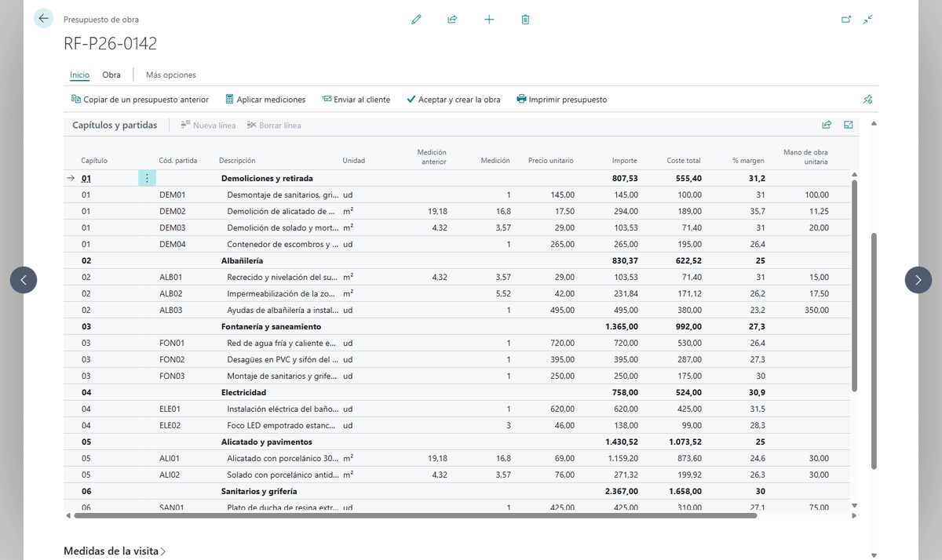Select the ALB03 item code cell
This screenshot has height=560, width=942.
point(171,310)
